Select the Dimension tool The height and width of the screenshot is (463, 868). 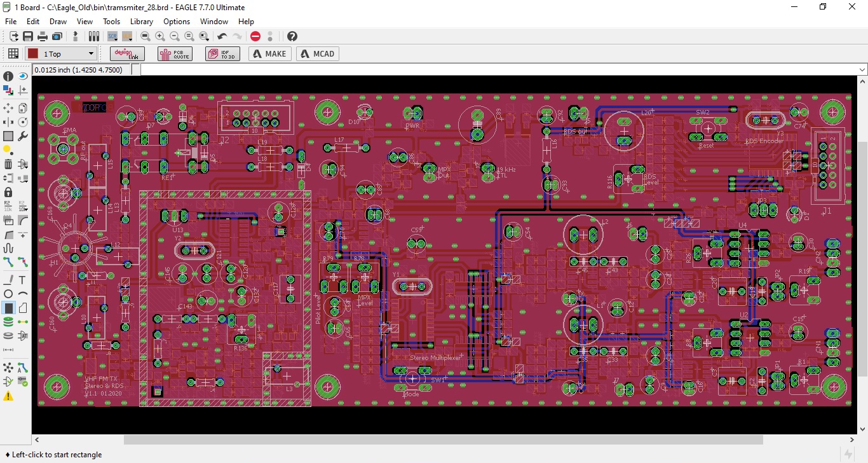(x=8, y=350)
